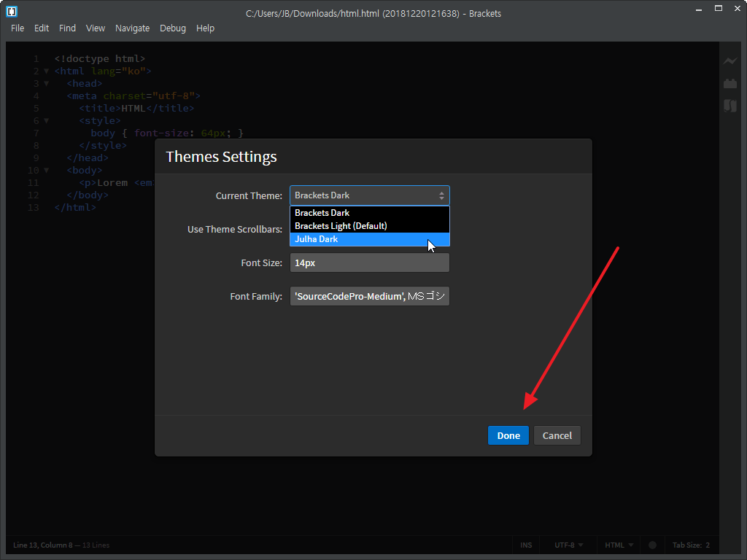Viewport: 747px width, 560px height.
Task: Open the Navigate menu
Action: (133, 28)
